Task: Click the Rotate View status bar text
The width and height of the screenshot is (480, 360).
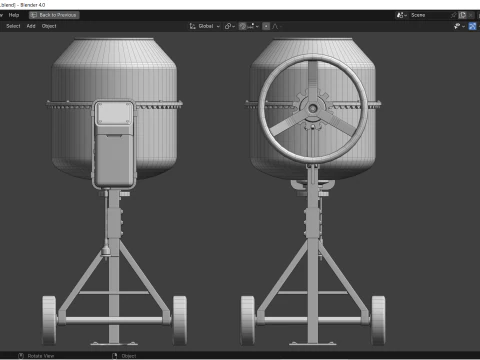Action: [x=41, y=356]
